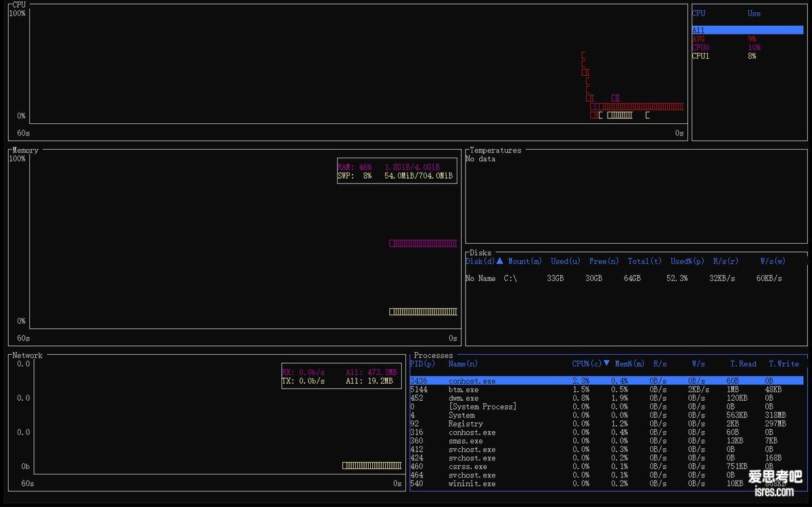Click the SWP usage legend line
Image resolution: width=812 pixels, height=507 pixels.
(395, 176)
